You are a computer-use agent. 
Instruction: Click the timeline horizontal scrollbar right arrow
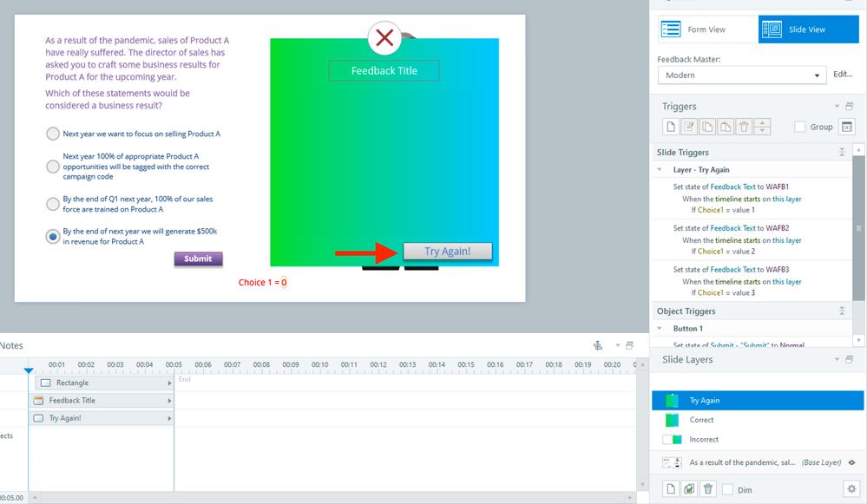pos(629,498)
